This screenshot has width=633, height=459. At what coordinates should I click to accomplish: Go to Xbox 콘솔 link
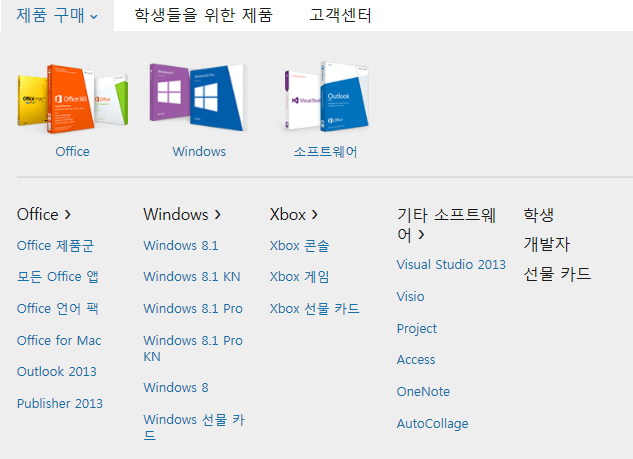pos(300,245)
